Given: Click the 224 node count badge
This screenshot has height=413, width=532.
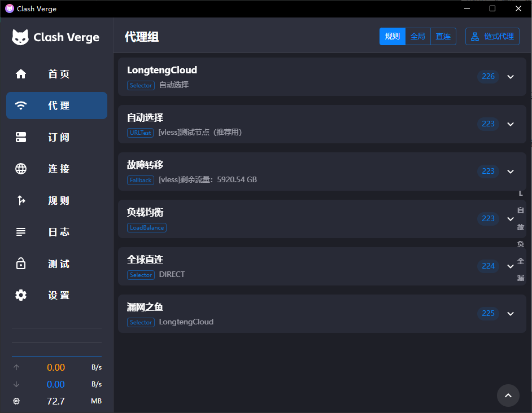Looking at the screenshot, I should [x=489, y=266].
